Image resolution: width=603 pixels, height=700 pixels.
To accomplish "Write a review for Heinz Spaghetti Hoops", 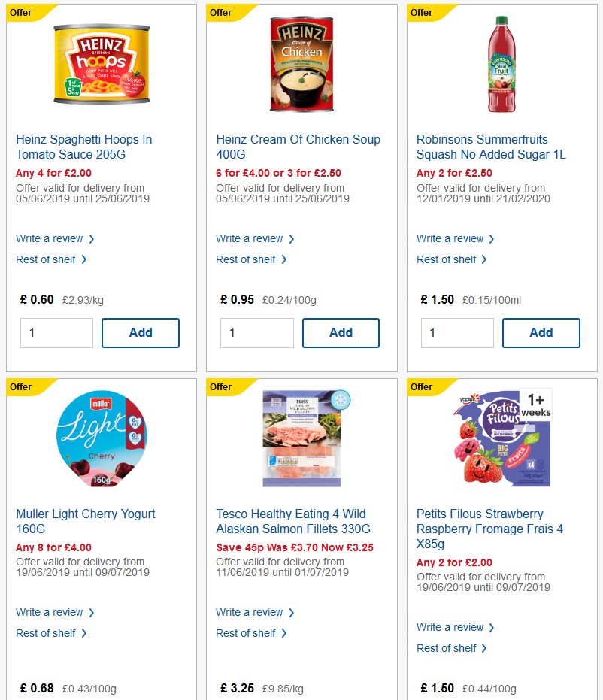I will coord(50,238).
